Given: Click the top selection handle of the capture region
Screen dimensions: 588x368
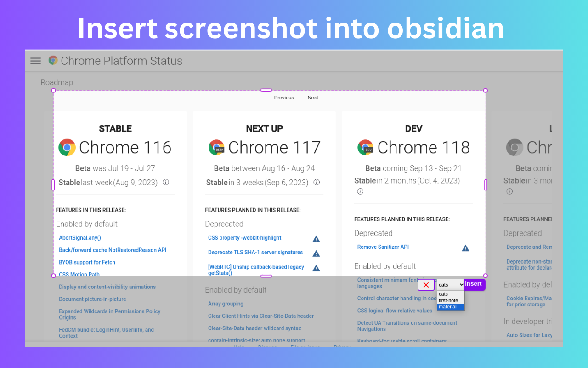Looking at the screenshot, I should coord(266,90).
